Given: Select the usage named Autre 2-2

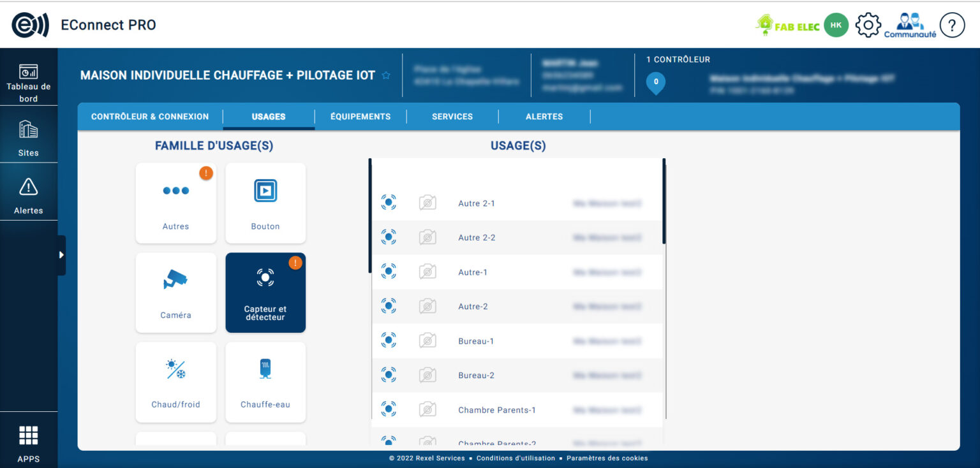Looking at the screenshot, I should click(x=477, y=238).
